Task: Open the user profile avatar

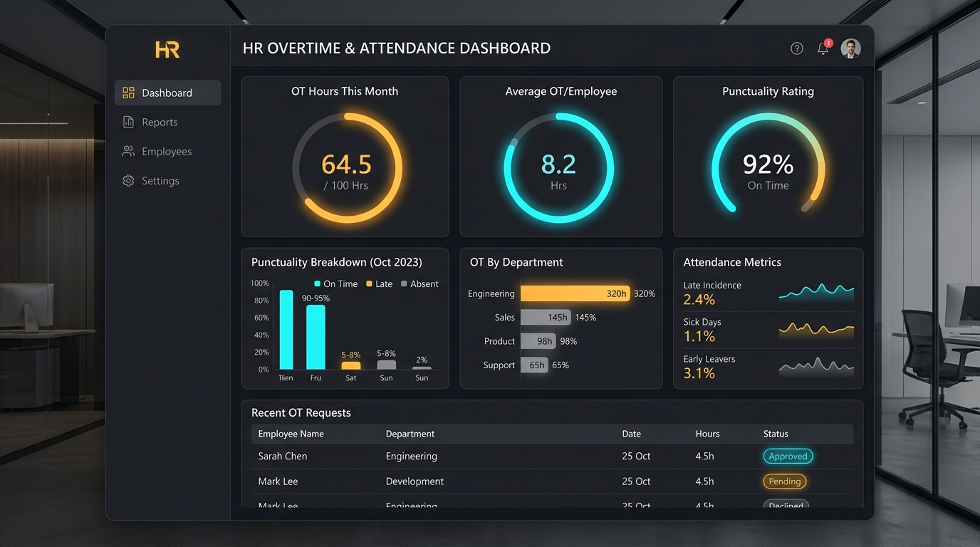Action: point(850,48)
